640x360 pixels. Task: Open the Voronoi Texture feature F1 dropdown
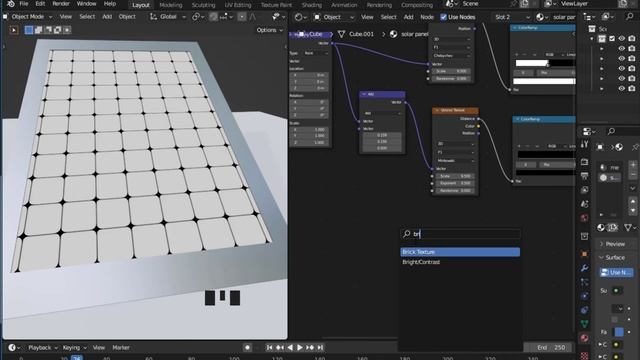[x=456, y=152]
